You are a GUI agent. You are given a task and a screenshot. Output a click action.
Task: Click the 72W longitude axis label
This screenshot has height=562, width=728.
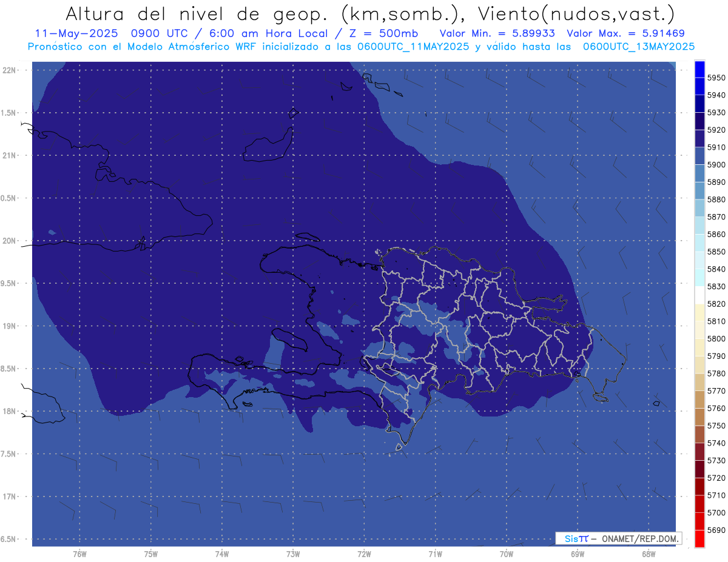tap(364, 554)
